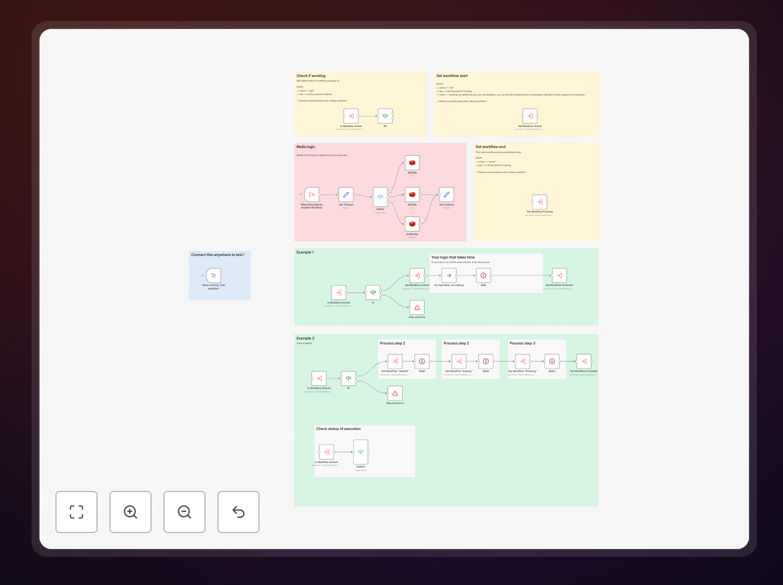783x585 pixels.
Task: Select the first workflow node in Example 1
Action: click(x=339, y=292)
